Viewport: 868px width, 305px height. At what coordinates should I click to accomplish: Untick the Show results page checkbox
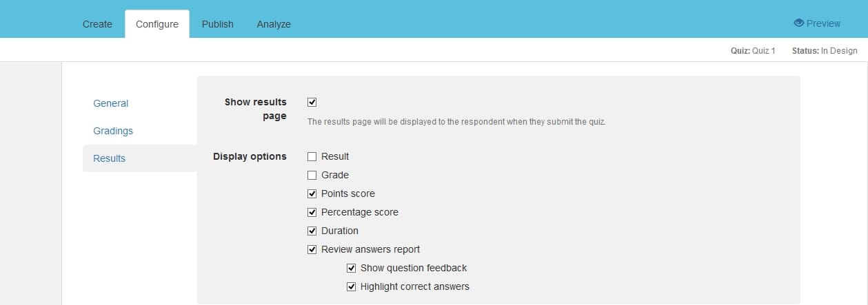[312, 102]
